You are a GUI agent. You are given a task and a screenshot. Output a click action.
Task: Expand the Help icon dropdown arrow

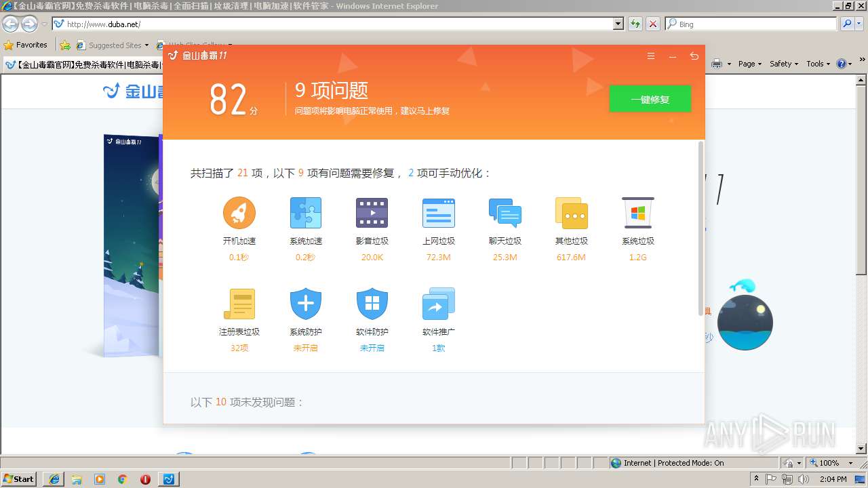pyautogui.click(x=850, y=64)
